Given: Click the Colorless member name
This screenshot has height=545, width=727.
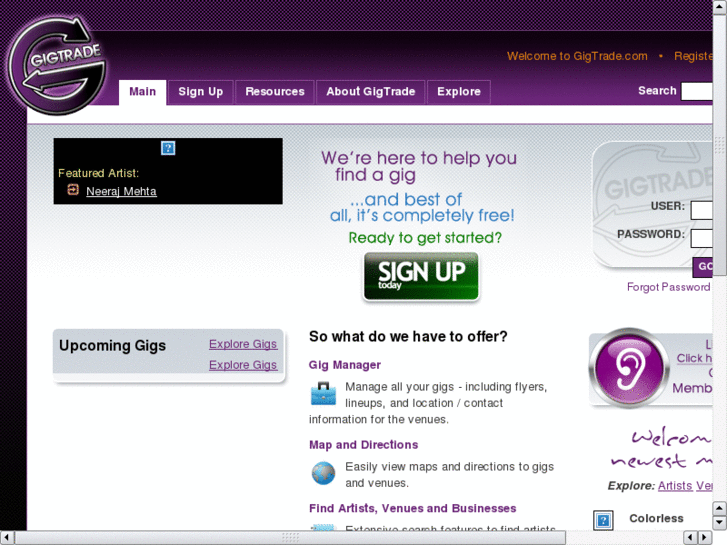Looking at the screenshot, I should (656, 518).
